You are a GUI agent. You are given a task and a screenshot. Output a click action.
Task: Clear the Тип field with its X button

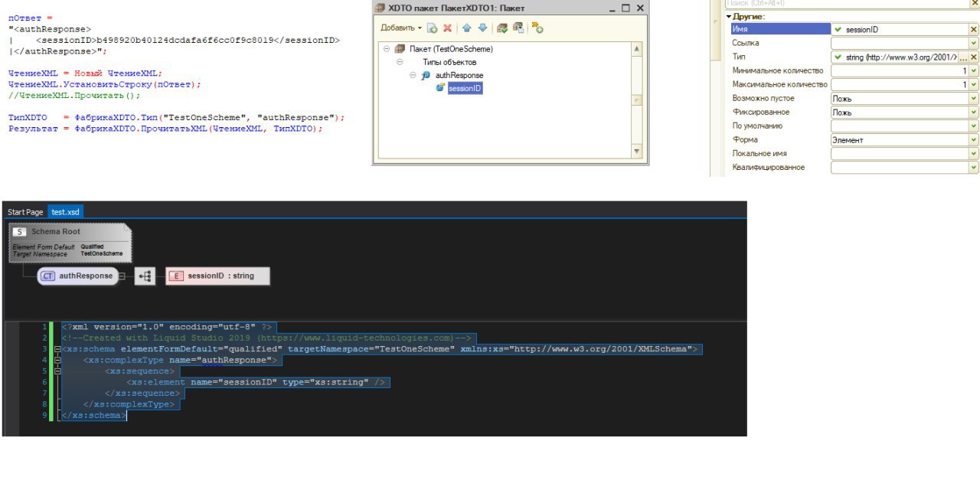pos(974,57)
